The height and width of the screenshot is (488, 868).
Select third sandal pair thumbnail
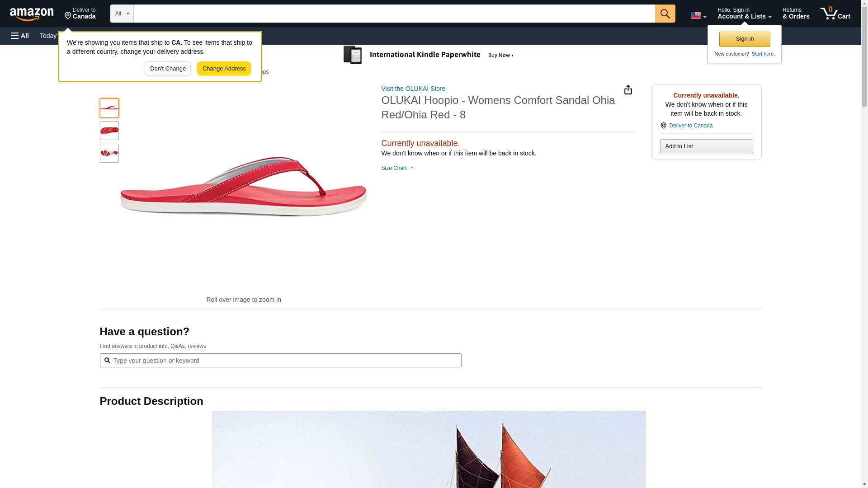tap(109, 153)
